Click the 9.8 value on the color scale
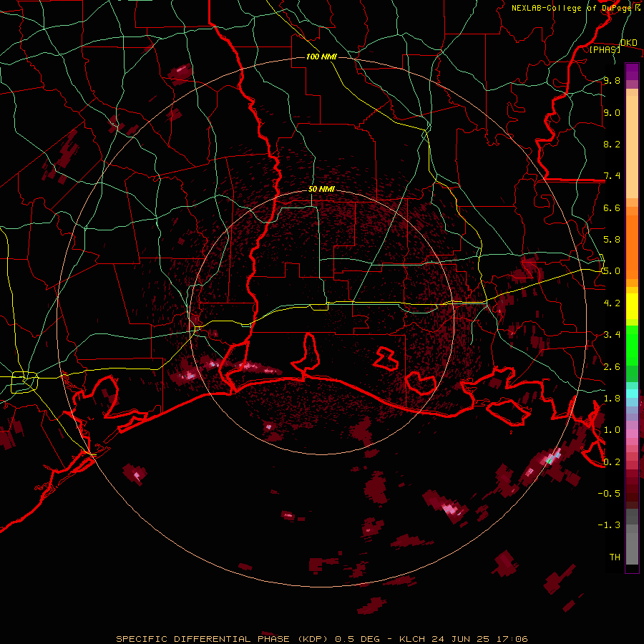 [x=612, y=80]
